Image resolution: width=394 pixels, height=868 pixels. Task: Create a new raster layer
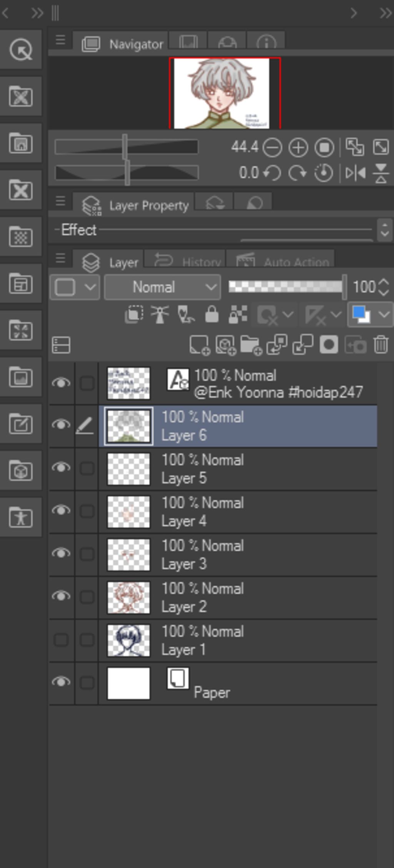pyautogui.click(x=200, y=345)
